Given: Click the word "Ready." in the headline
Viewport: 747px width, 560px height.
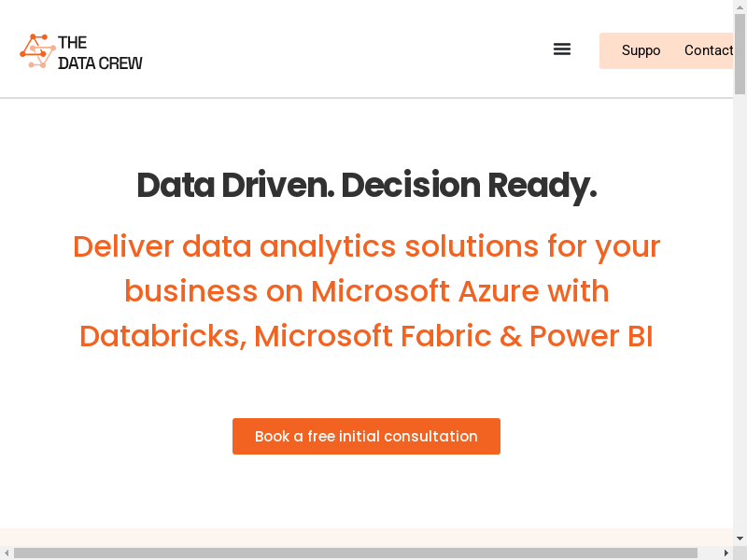Looking at the screenshot, I should coord(542,186).
